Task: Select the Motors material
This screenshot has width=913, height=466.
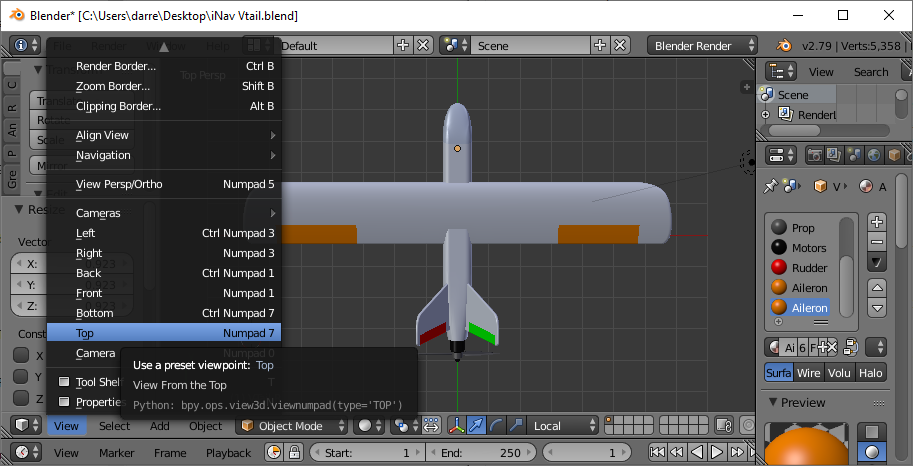Action: coord(801,248)
